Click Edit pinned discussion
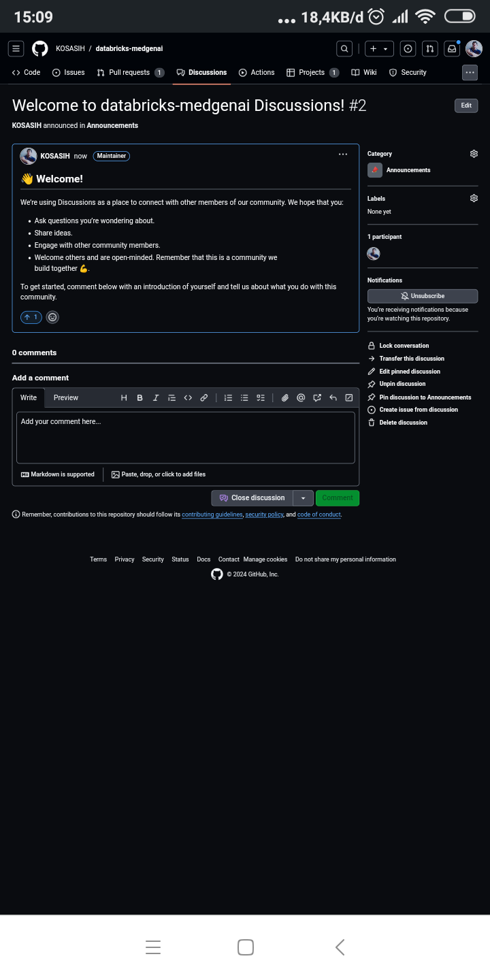Screen dimensions: 490x980 tap(404, 372)
